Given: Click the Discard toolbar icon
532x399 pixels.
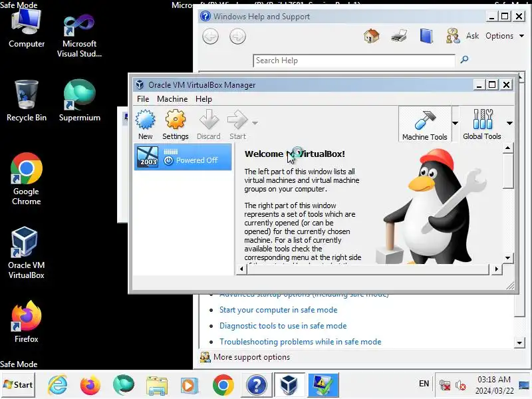Looking at the screenshot, I should (x=209, y=124).
